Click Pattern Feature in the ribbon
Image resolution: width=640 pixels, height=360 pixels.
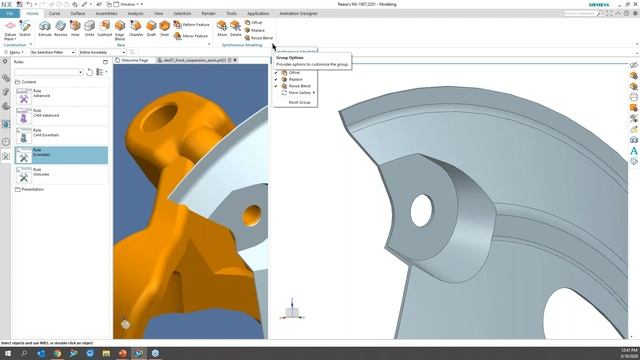(x=191, y=25)
